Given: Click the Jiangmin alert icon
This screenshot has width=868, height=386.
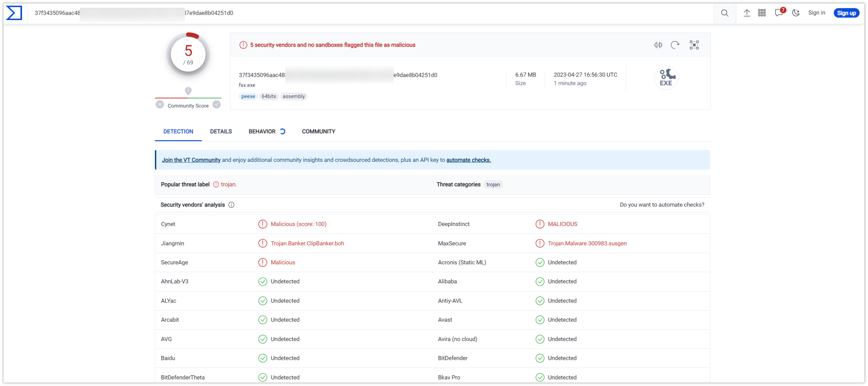Looking at the screenshot, I should [x=263, y=243].
